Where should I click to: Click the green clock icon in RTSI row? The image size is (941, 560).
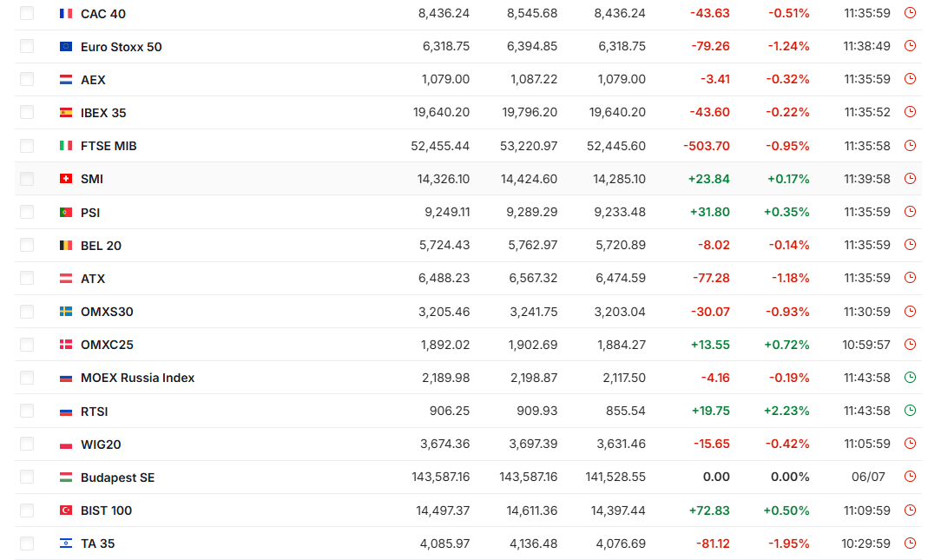[910, 411]
